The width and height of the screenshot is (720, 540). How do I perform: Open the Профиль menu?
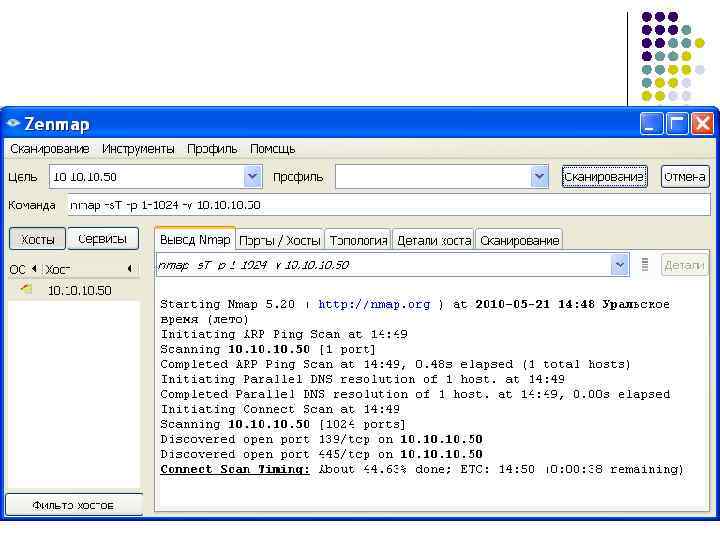(212, 149)
